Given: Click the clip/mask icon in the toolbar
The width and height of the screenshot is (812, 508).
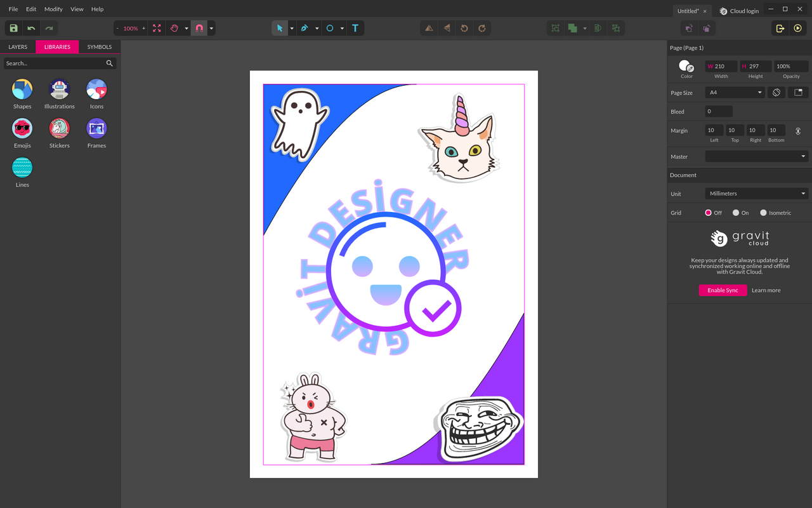Looking at the screenshot, I should tap(598, 29).
